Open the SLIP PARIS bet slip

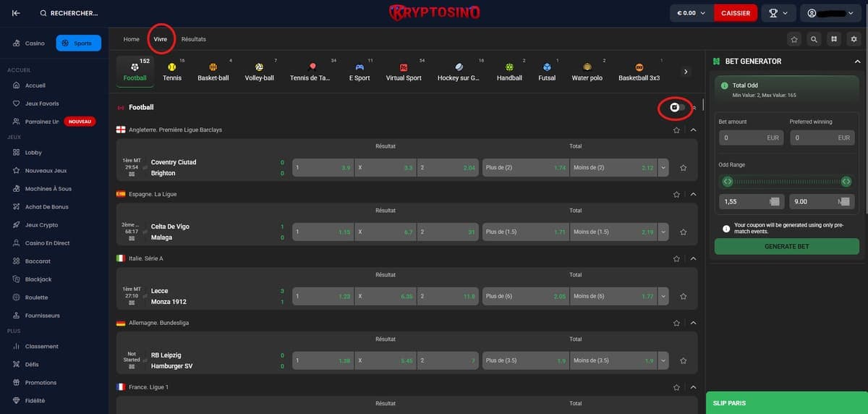(x=786, y=403)
